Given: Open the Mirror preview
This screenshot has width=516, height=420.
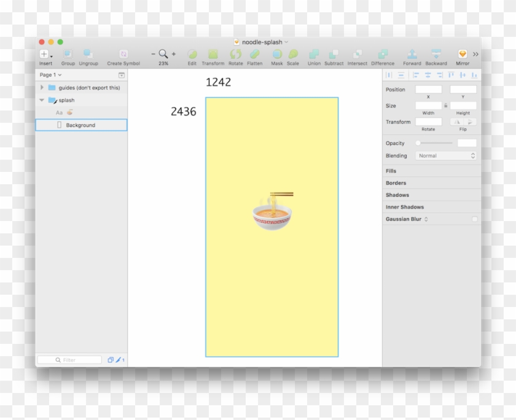Looking at the screenshot, I should pos(463,54).
